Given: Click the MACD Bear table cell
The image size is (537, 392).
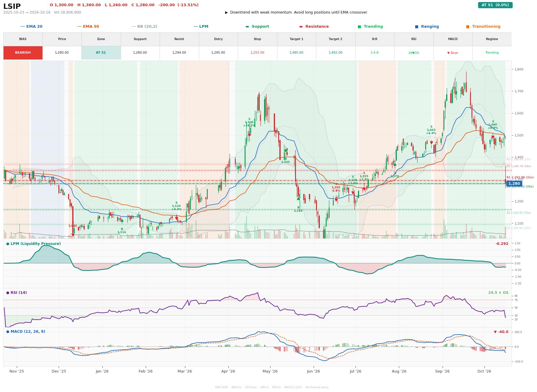Looking at the screenshot, I should tap(453, 53).
